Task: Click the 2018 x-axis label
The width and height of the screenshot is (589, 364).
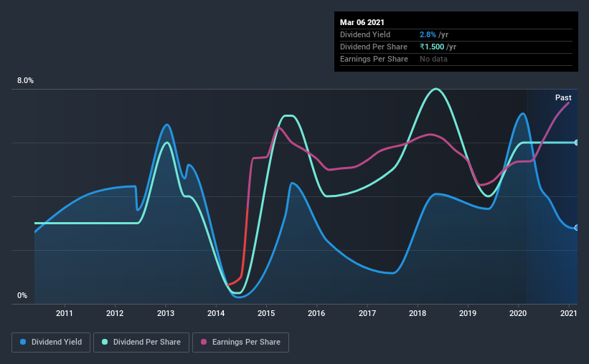Action: coord(418,313)
